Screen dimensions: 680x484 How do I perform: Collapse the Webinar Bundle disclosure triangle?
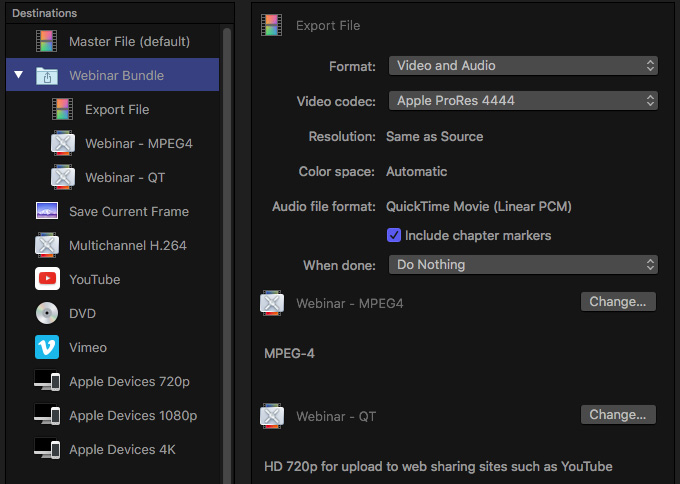pos(19,75)
